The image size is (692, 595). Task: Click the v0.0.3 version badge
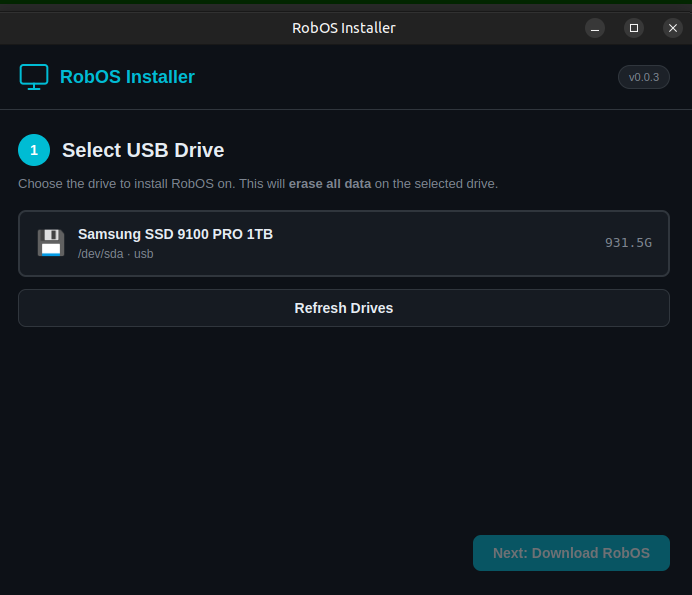644,77
